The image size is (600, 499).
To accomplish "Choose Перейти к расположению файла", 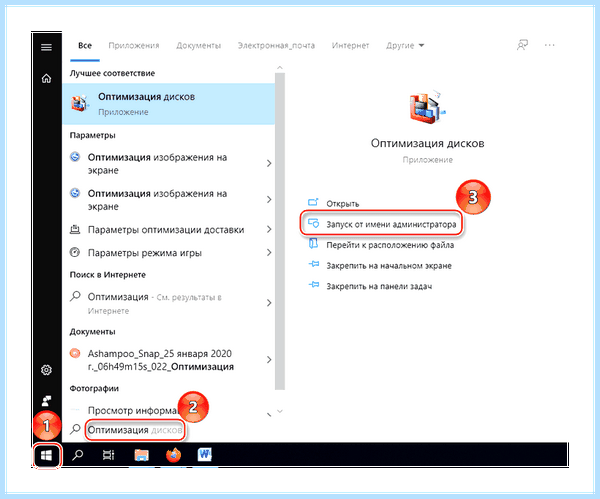I will pyautogui.click(x=390, y=245).
